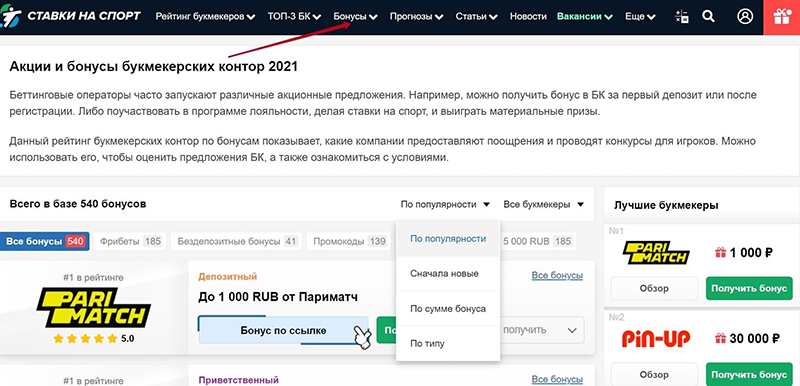Click the Бонус по ссылке button

tap(283, 330)
